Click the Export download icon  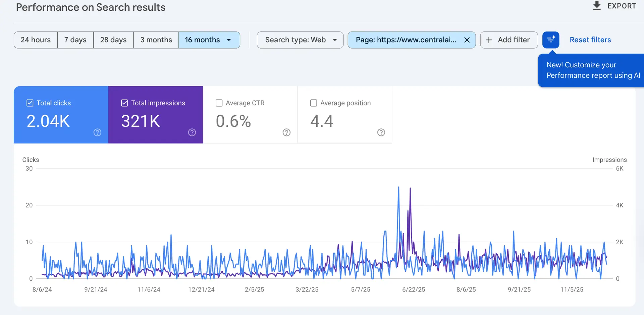597,6
